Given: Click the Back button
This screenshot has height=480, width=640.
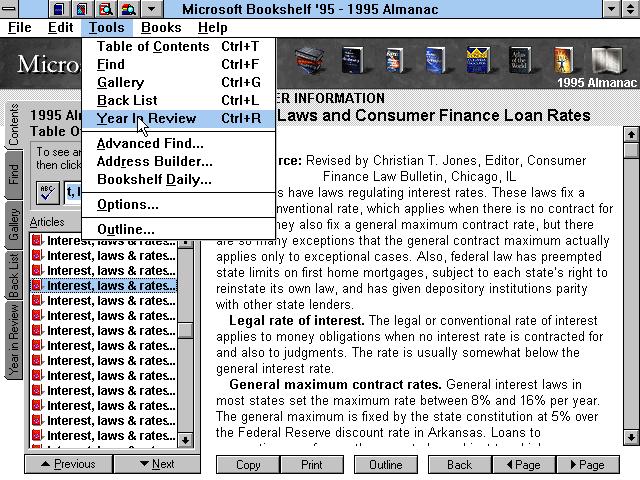Looking at the screenshot, I should pos(460,465).
